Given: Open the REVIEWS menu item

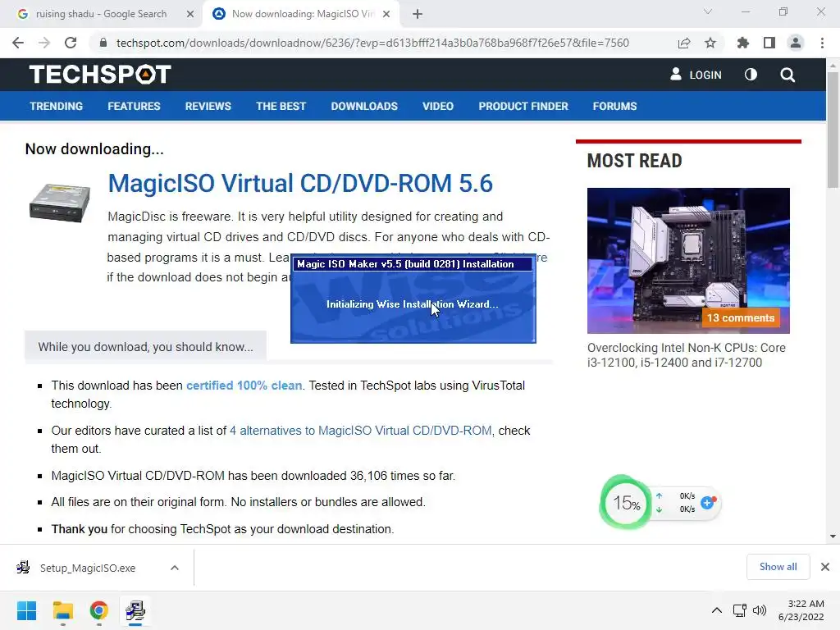Looking at the screenshot, I should (208, 106).
